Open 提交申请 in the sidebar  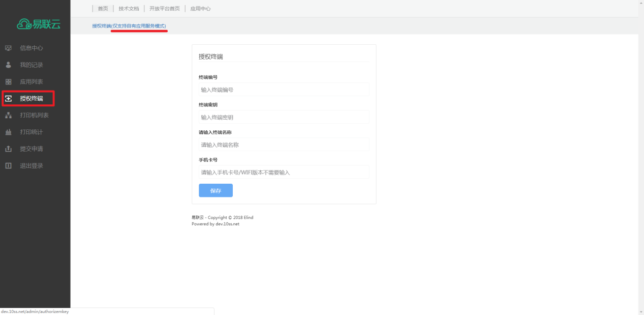coord(32,149)
